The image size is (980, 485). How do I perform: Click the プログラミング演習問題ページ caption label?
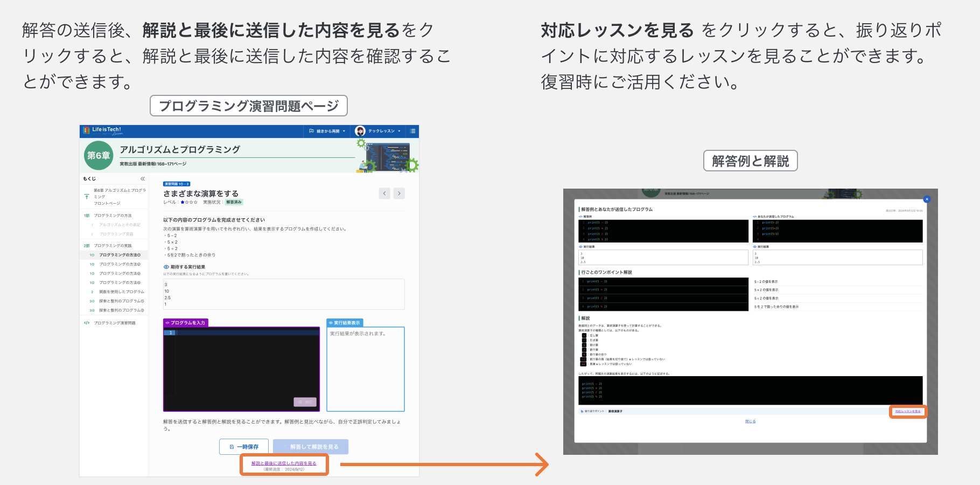tap(249, 106)
